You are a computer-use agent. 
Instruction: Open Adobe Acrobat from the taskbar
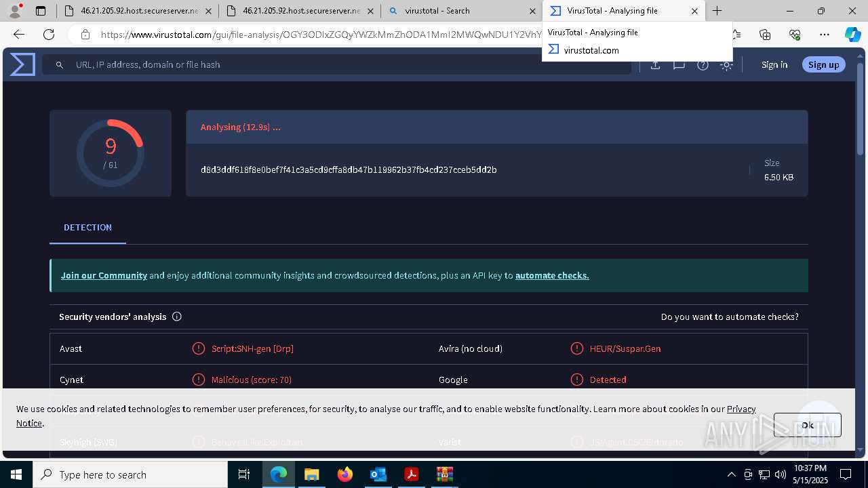point(411,474)
